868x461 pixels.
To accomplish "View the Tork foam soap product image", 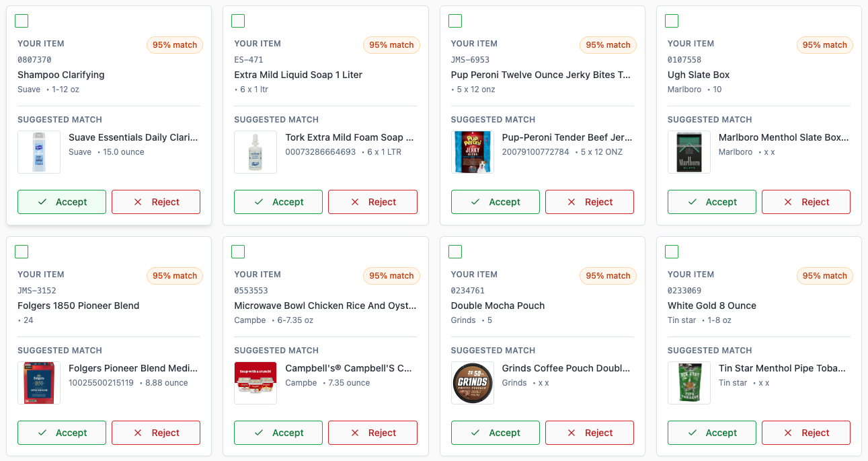I will pos(255,152).
